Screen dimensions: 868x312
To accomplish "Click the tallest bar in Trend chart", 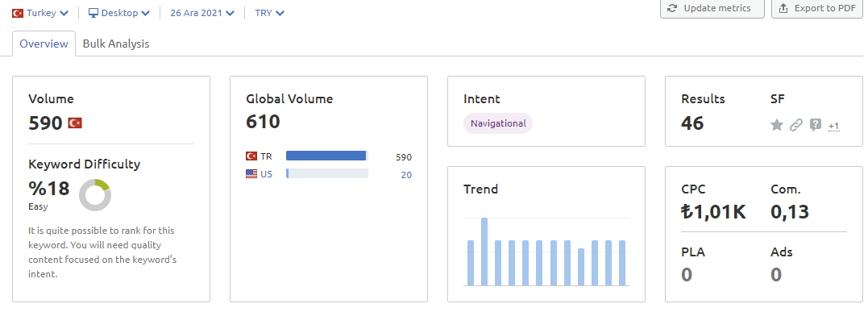I will pos(484,252).
